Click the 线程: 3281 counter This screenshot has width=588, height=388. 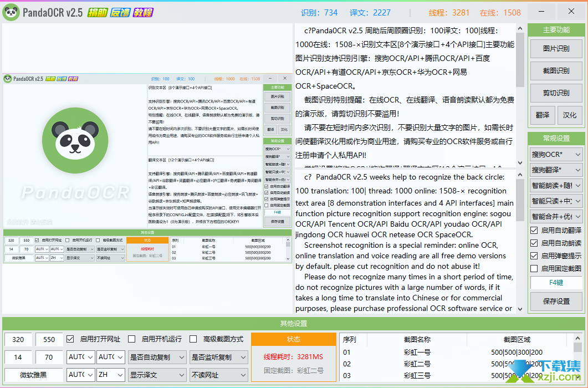click(449, 13)
